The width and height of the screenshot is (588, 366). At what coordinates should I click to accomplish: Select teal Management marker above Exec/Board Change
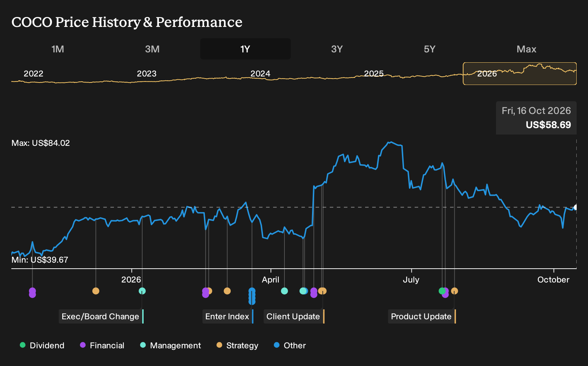[142, 291]
